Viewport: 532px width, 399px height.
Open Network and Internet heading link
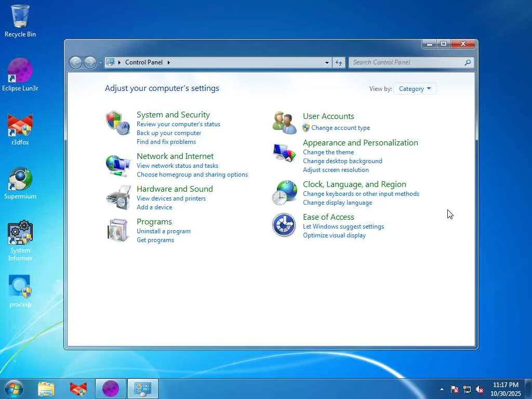point(175,156)
